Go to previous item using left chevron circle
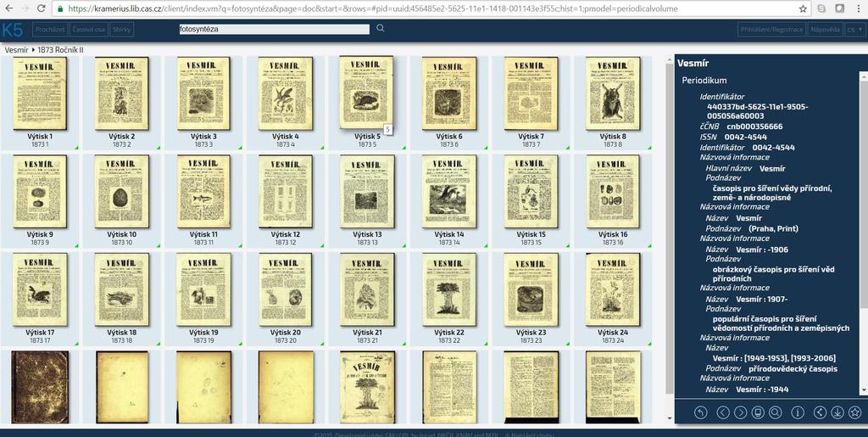The height and width of the screenshot is (437, 868). click(x=723, y=412)
